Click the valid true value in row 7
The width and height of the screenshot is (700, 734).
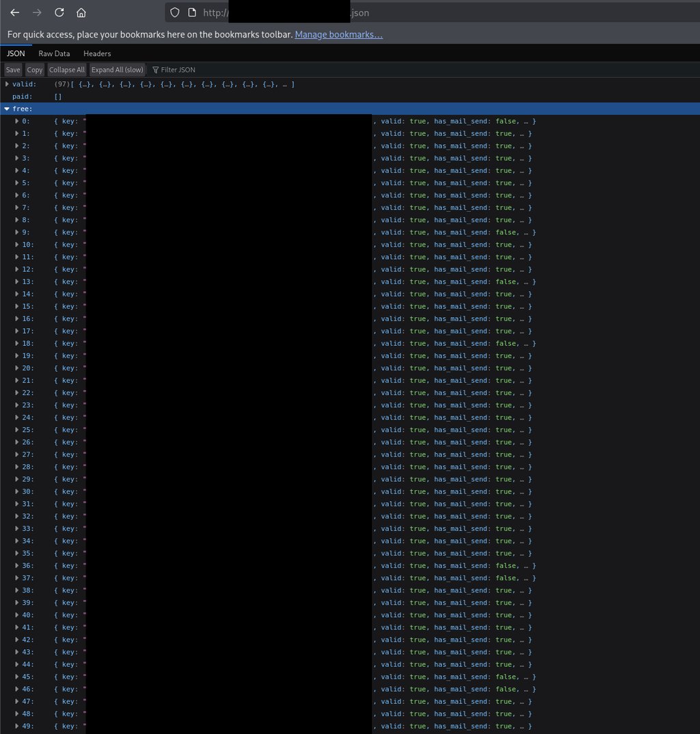click(418, 208)
